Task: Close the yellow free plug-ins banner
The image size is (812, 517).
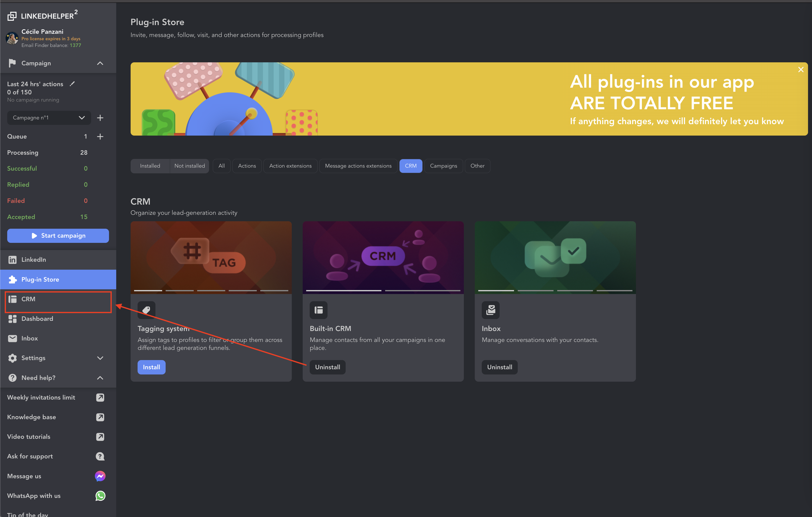Action: (801, 70)
